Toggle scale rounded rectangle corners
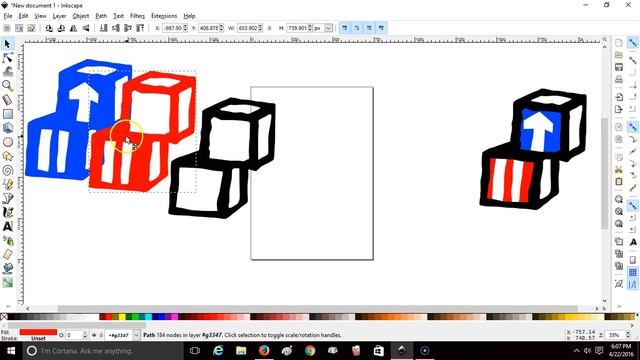The image size is (640, 360). [357, 28]
